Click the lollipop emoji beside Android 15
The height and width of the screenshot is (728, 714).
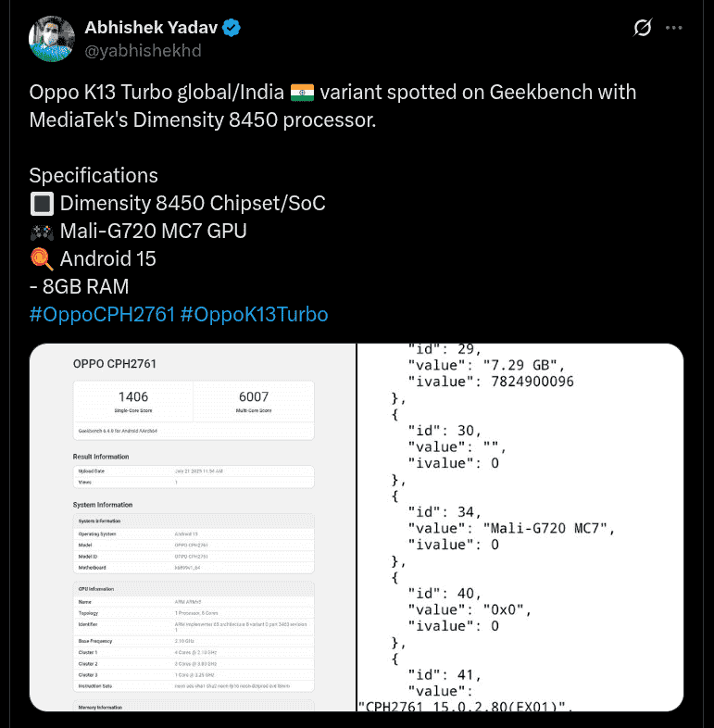coord(42,259)
